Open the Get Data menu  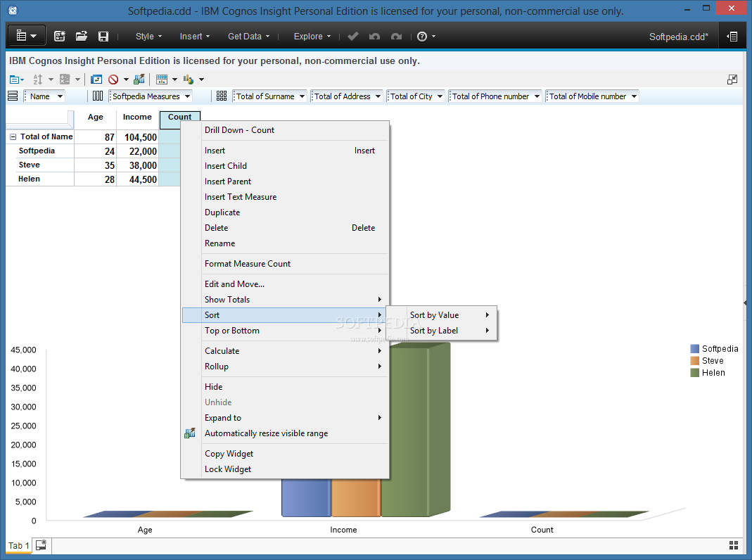point(248,37)
